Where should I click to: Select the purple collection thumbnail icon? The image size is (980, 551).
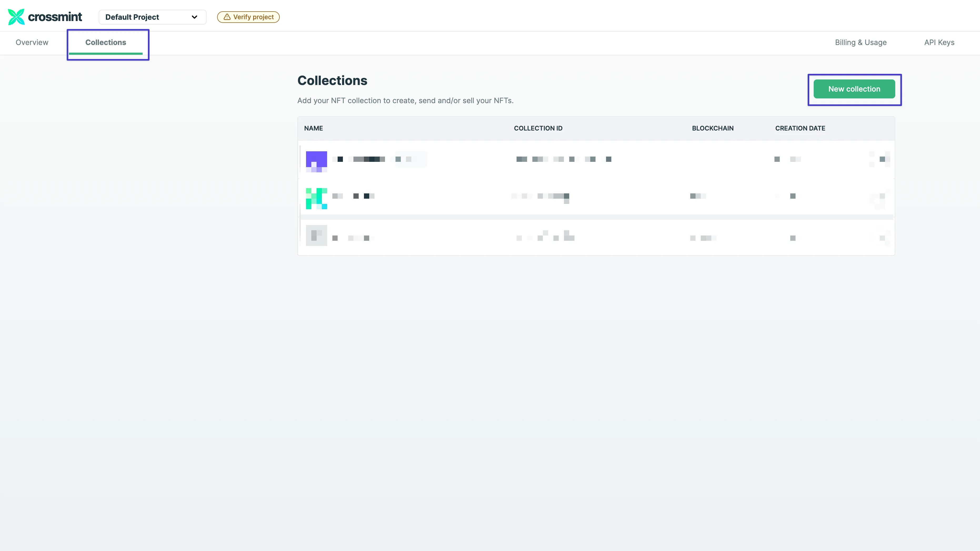click(316, 161)
